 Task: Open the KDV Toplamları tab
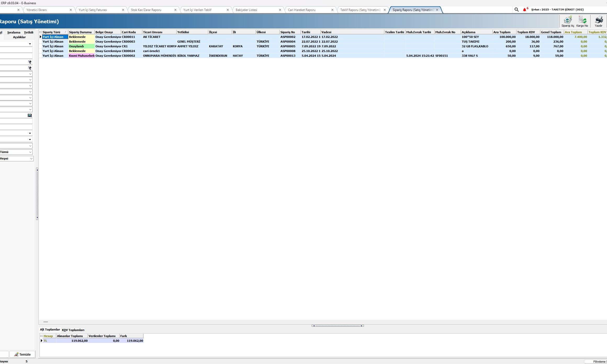73,330
